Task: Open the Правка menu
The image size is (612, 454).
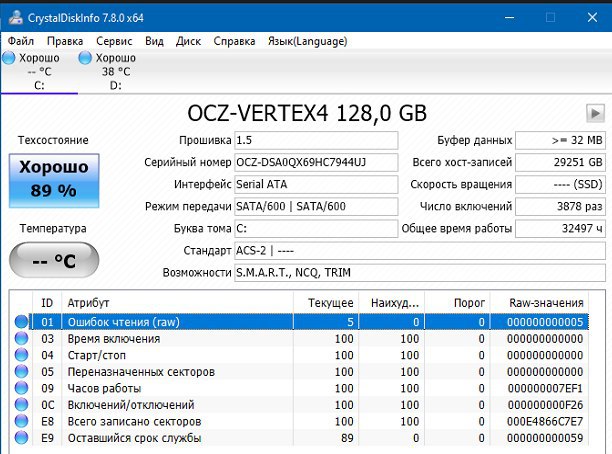Action: (65, 41)
